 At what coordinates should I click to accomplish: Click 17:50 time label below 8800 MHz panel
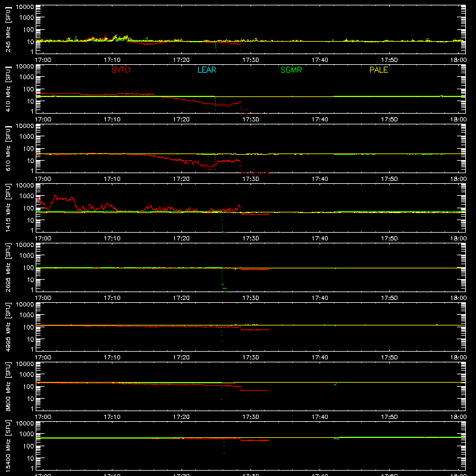pos(389,417)
